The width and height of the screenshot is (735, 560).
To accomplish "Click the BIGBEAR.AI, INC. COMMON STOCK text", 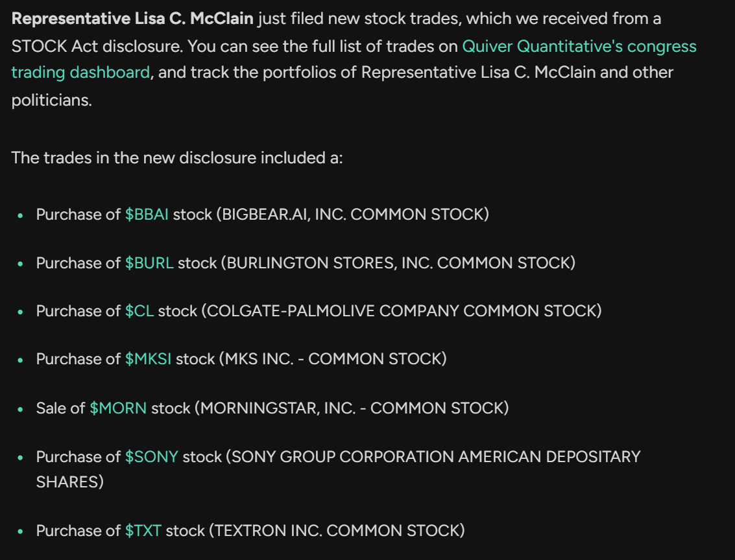I will (x=352, y=215).
